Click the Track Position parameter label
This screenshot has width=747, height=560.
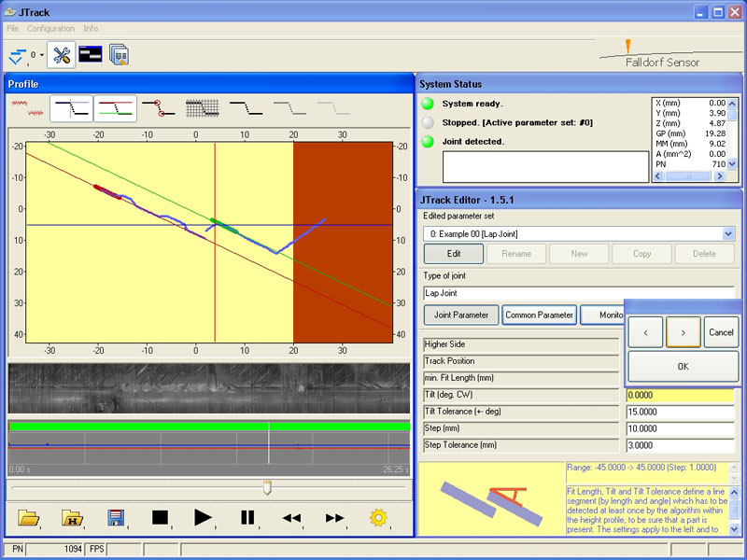[x=521, y=361]
